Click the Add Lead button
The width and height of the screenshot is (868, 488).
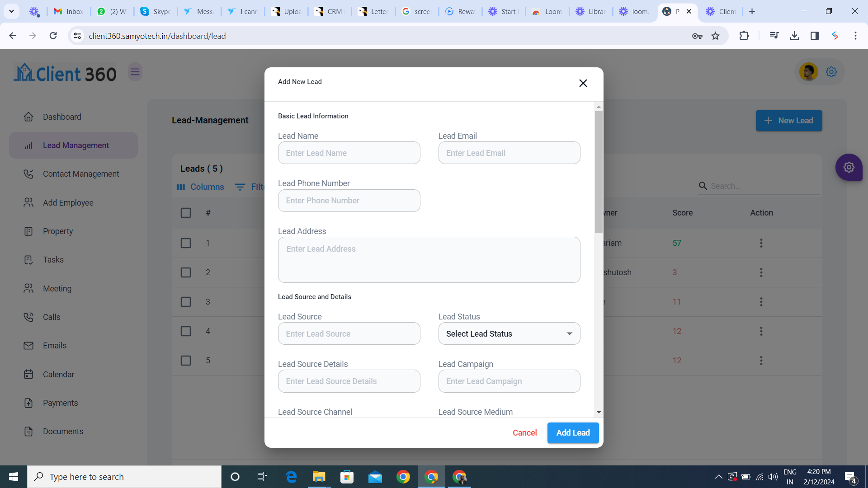coord(573,432)
